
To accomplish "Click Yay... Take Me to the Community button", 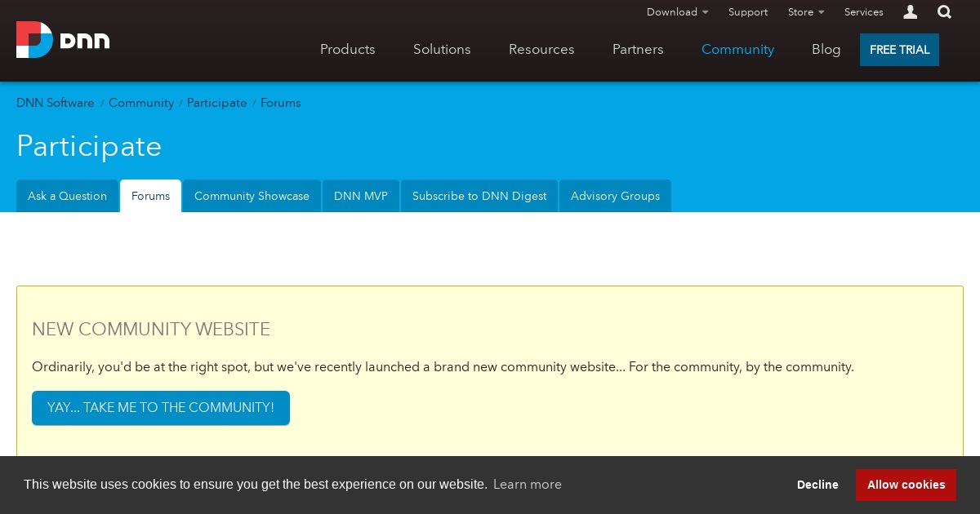I will (x=161, y=408).
